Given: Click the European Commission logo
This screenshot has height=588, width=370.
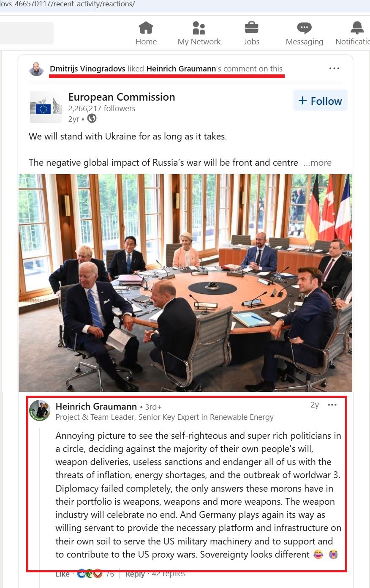Looking at the screenshot, I should (x=46, y=107).
